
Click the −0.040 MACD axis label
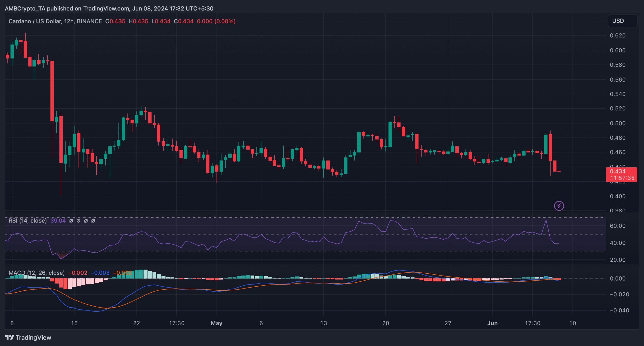tap(619, 310)
